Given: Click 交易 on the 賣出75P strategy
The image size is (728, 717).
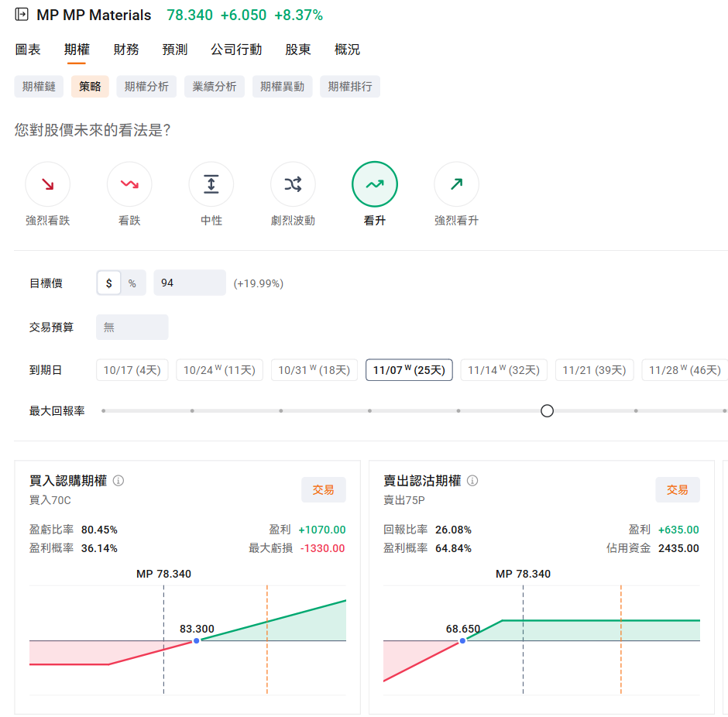Looking at the screenshot, I should click(679, 489).
